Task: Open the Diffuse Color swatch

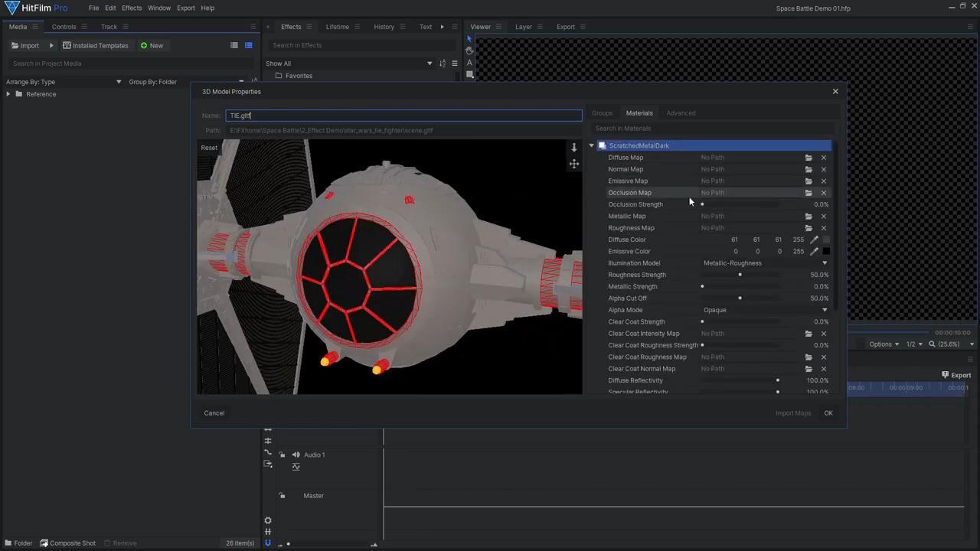Action: [x=826, y=240]
